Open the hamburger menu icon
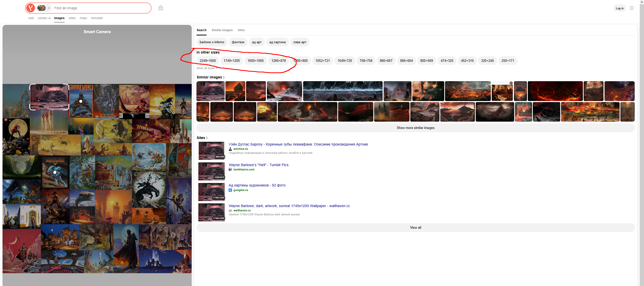Screen dimensions: 644x286 [631, 8]
